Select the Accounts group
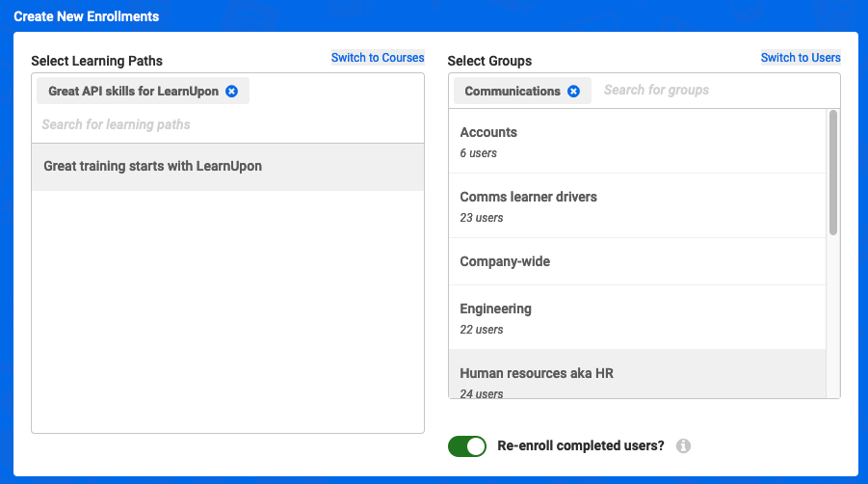This screenshot has height=484, width=868. click(x=637, y=142)
